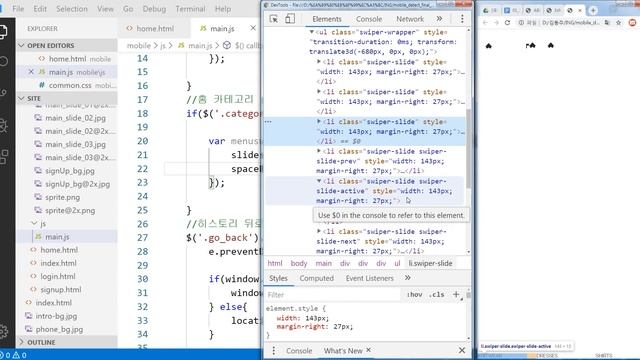Click the main breadcrumb in DevTools
This screenshot has height=360, width=640.
tap(323, 263)
